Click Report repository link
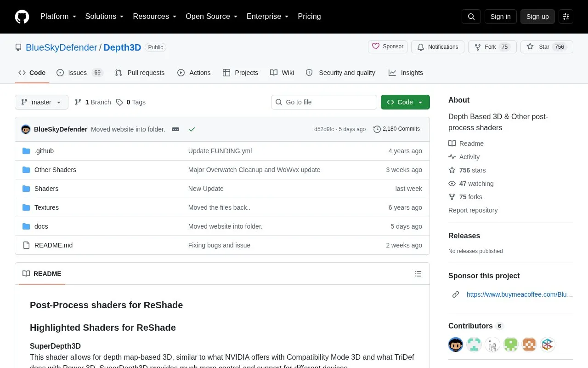 [473, 210]
